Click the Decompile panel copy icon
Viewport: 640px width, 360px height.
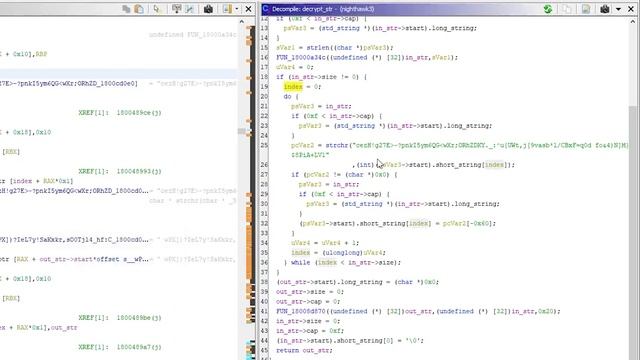tap(567, 9)
